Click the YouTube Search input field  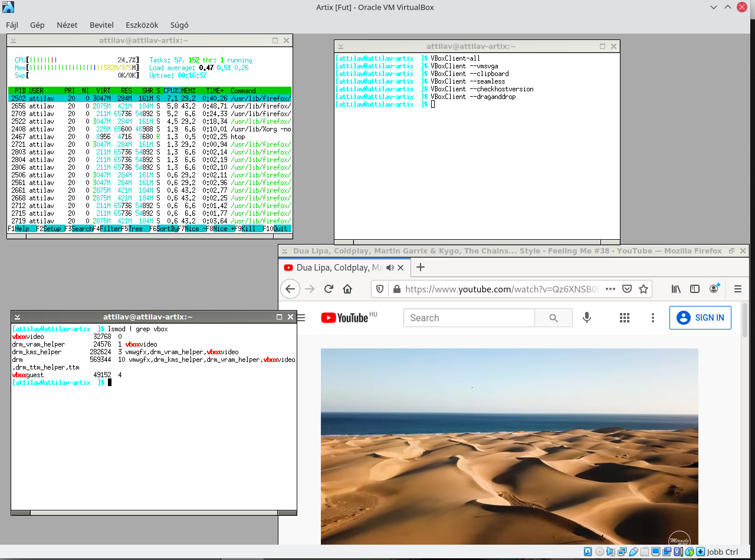[469, 318]
